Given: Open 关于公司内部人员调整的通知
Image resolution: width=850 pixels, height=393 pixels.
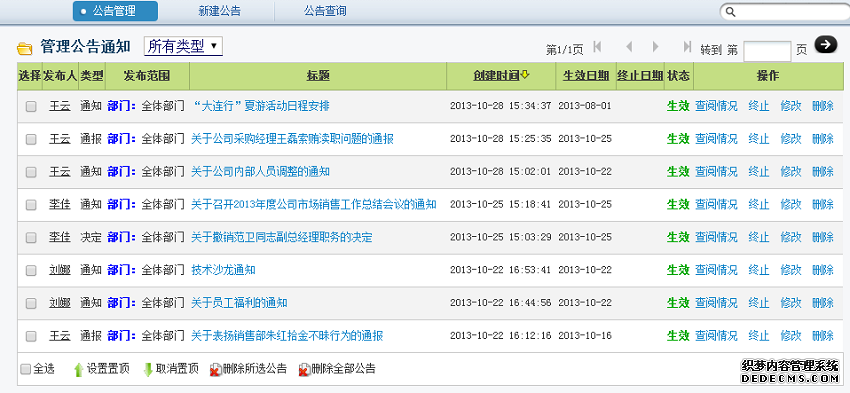Looking at the screenshot, I should pos(260,172).
